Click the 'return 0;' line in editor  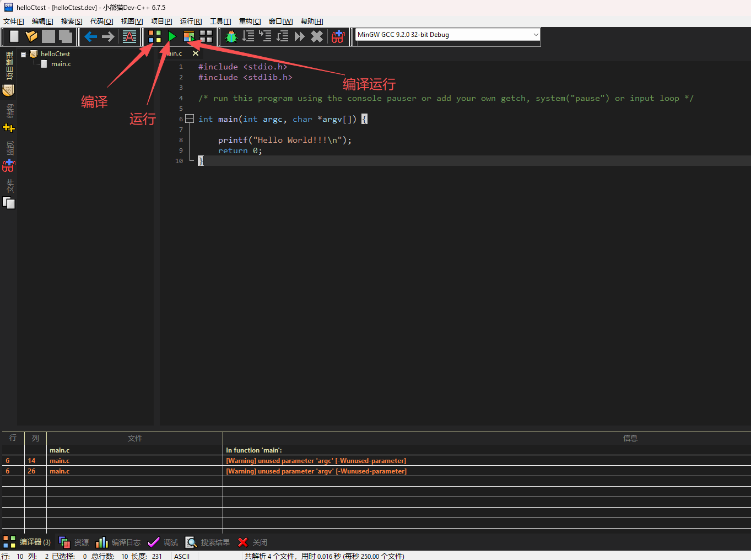point(240,150)
